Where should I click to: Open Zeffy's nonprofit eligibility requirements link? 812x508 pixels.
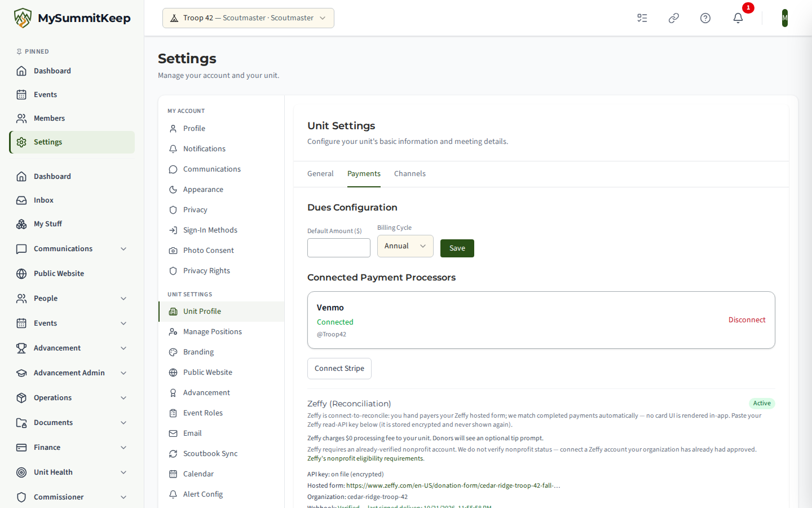click(x=366, y=458)
